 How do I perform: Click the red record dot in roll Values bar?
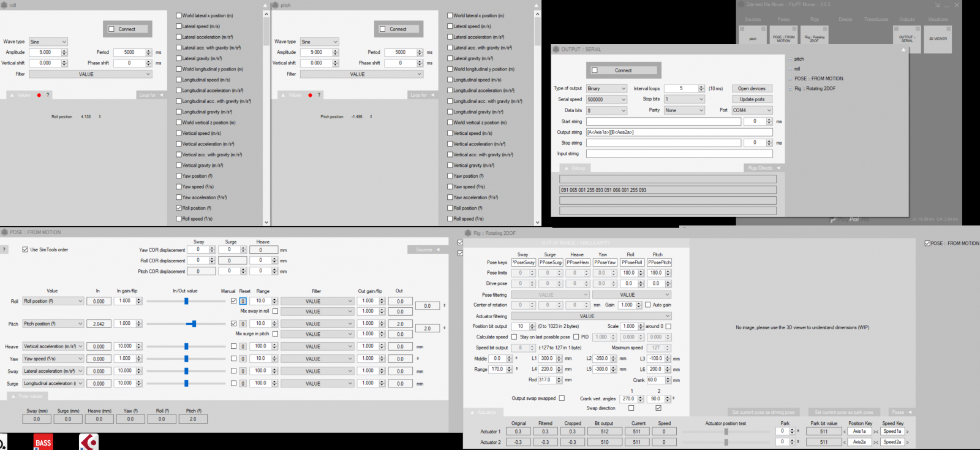39,95
